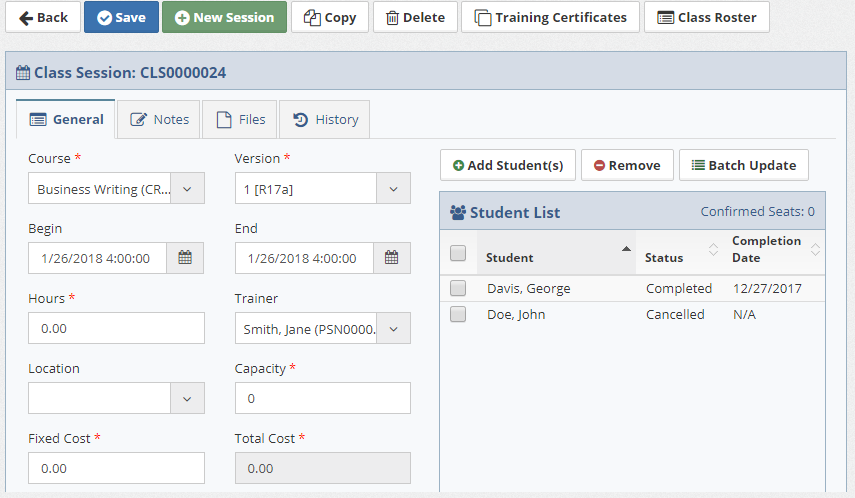Check the box for Davis, George
Image resolution: width=855 pixels, height=498 pixels.
pos(458,288)
